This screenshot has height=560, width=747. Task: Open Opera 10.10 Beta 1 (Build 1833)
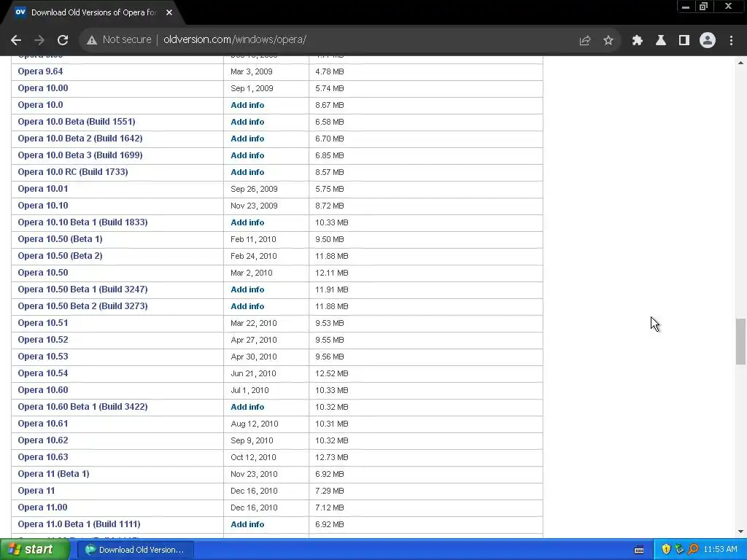(83, 222)
